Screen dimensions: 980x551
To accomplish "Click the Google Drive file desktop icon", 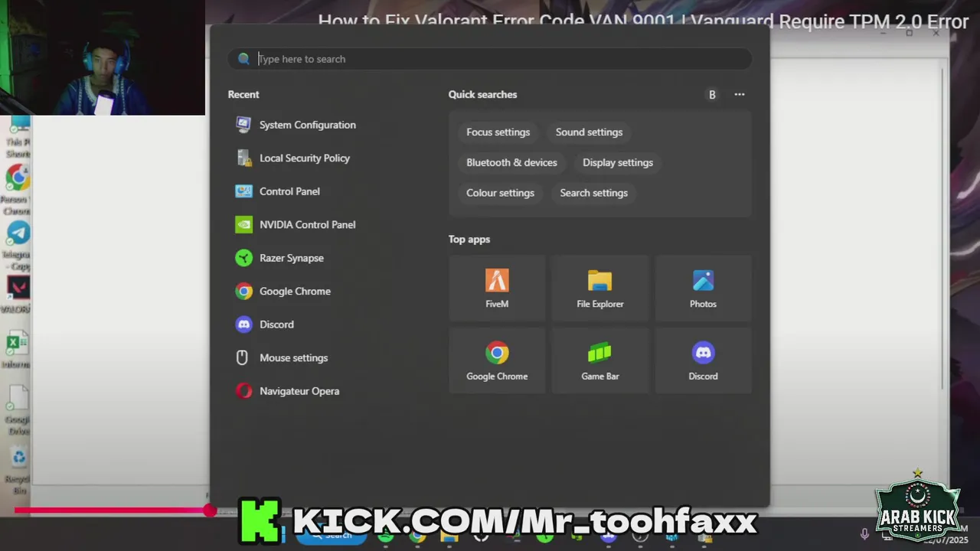I will coord(17,409).
